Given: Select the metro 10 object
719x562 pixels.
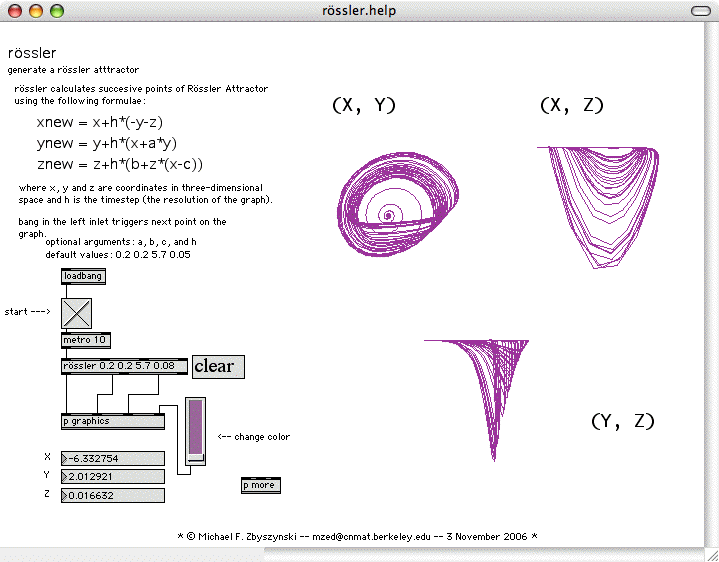Looking at the screenshot, I should [x=86, y=340].
